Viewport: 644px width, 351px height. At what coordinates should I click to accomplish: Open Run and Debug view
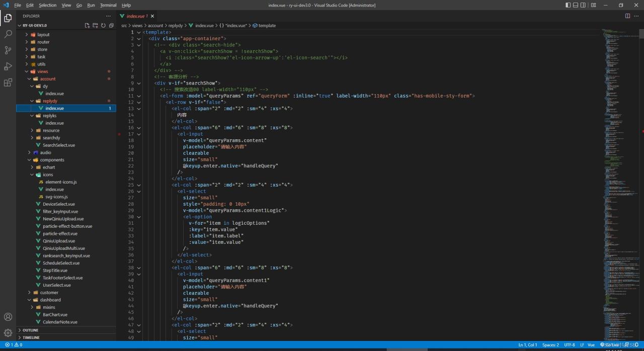(x=8, y=66)
